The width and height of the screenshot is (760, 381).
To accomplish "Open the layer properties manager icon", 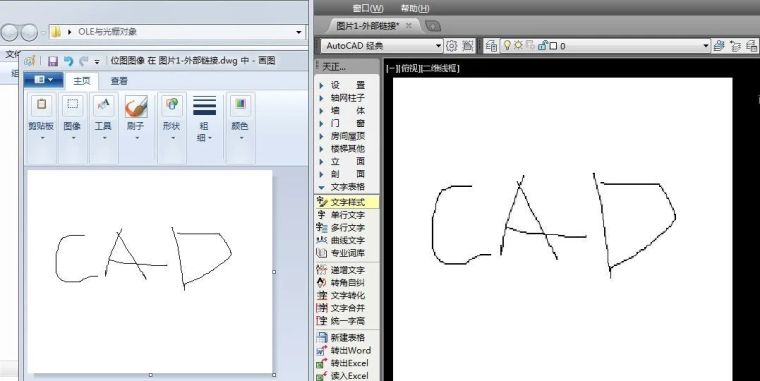I will [x=491, y=46].
